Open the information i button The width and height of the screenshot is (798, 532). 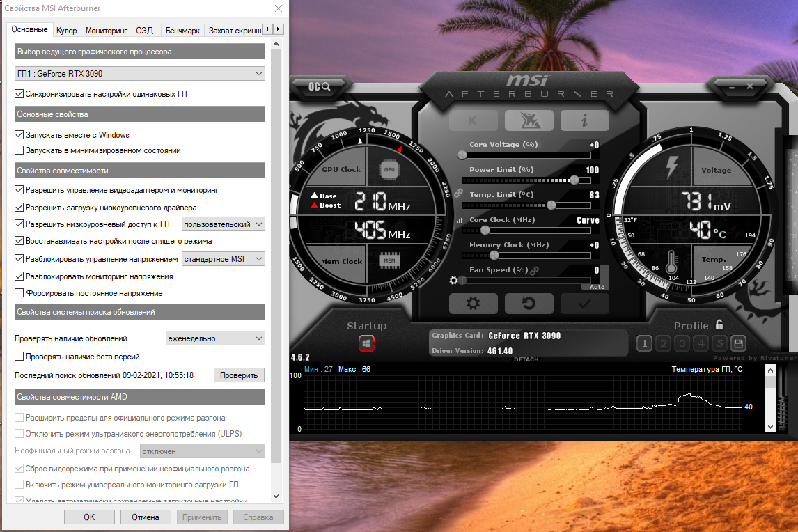[x=584, y=120]
